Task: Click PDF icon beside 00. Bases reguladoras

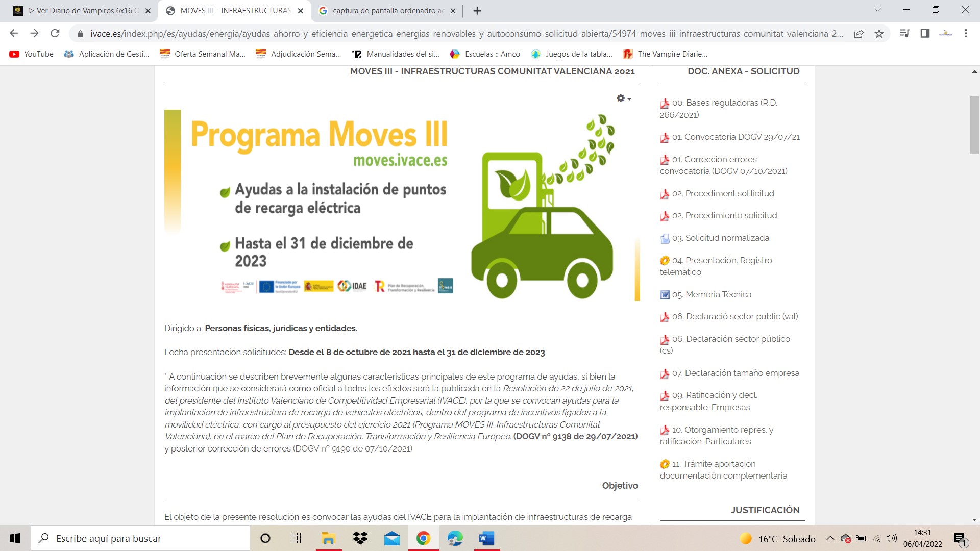Action: tap(665, 104)
